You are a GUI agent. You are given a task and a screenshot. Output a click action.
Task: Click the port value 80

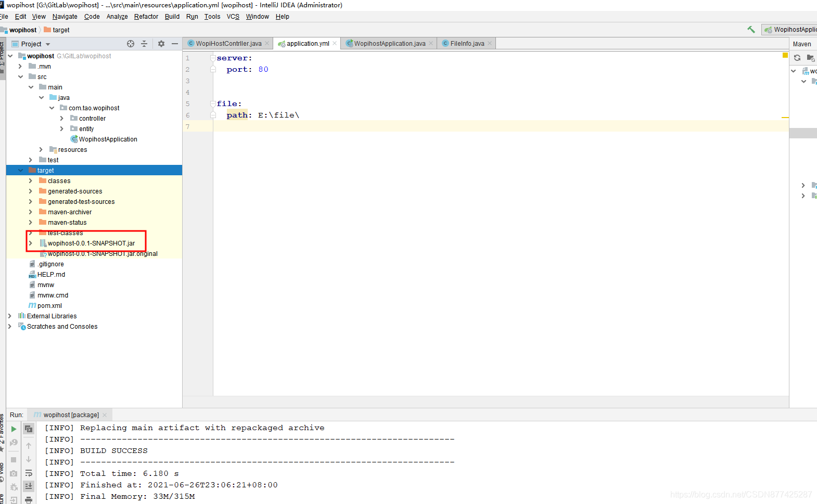click(x=263, y=69)
